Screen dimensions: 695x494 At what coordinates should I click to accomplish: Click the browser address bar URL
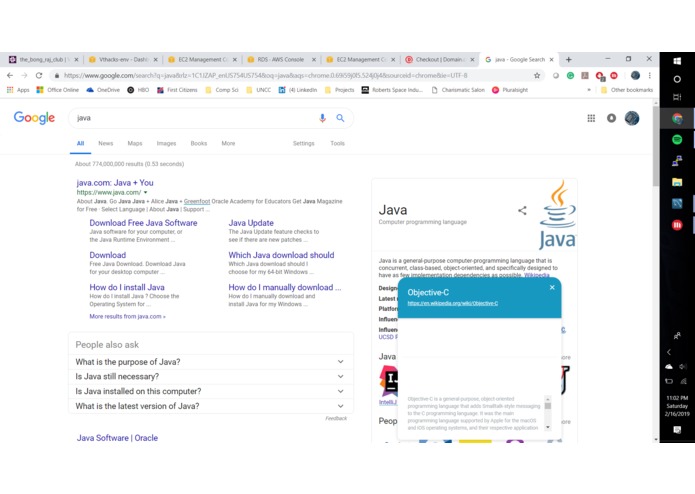pos(265,75)
